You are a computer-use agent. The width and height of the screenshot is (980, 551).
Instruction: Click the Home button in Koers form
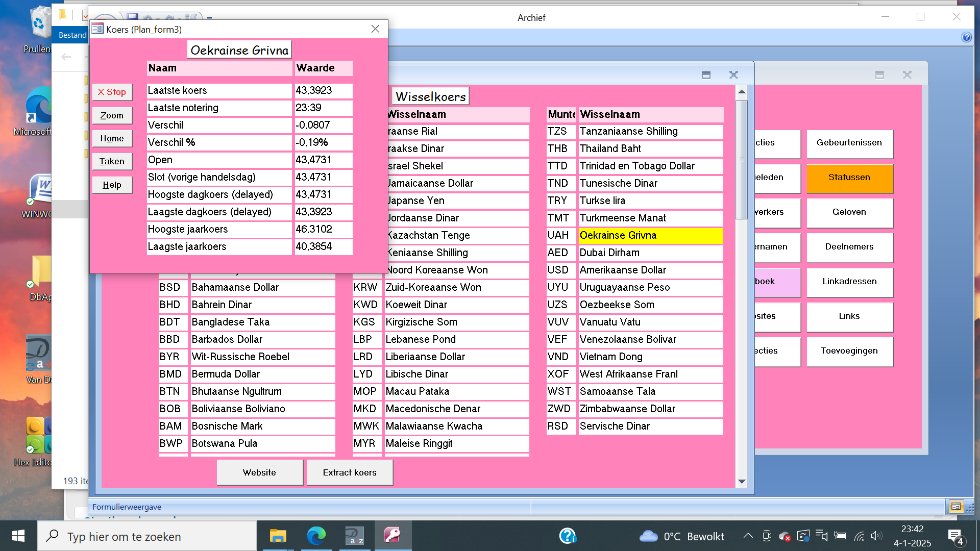tap(112, 138)
